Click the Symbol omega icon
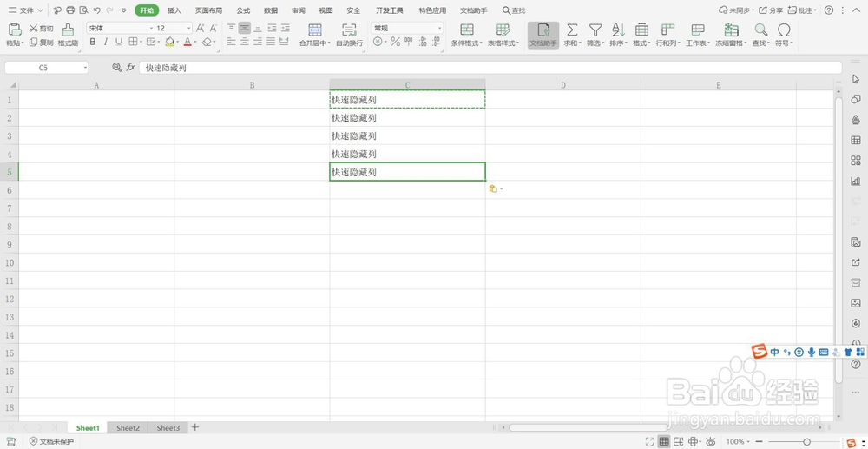The image size is (868, 449). coord(783,30)
